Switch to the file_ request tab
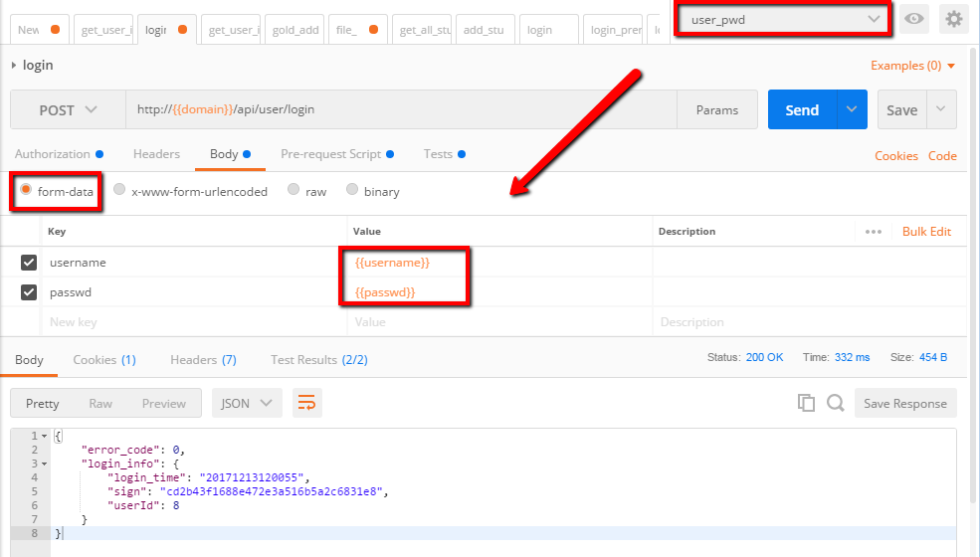This screenshot has width=980, height=557. 357,30
